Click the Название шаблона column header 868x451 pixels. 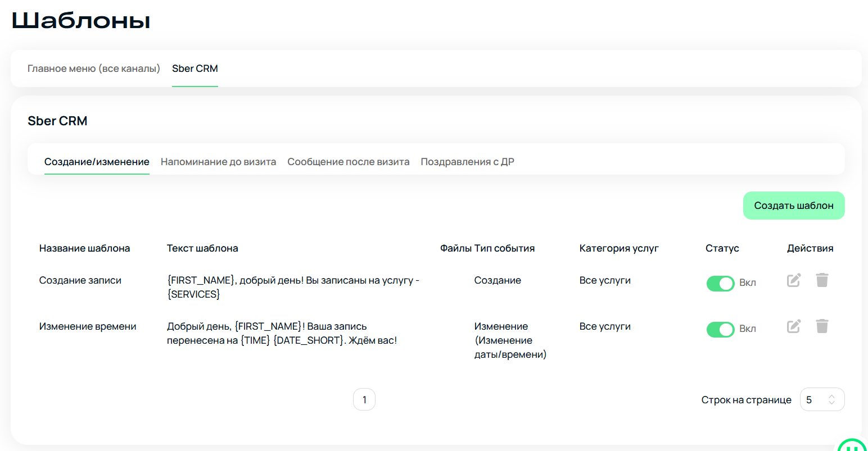tap(84, 248)
